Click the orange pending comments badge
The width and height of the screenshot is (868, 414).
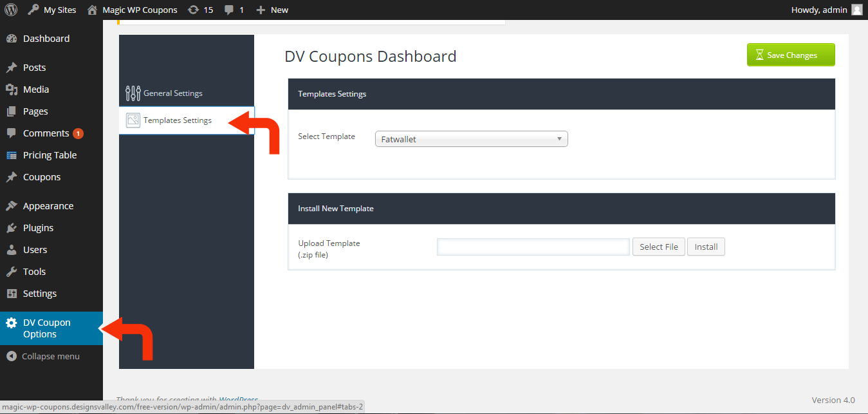point(78,134)
